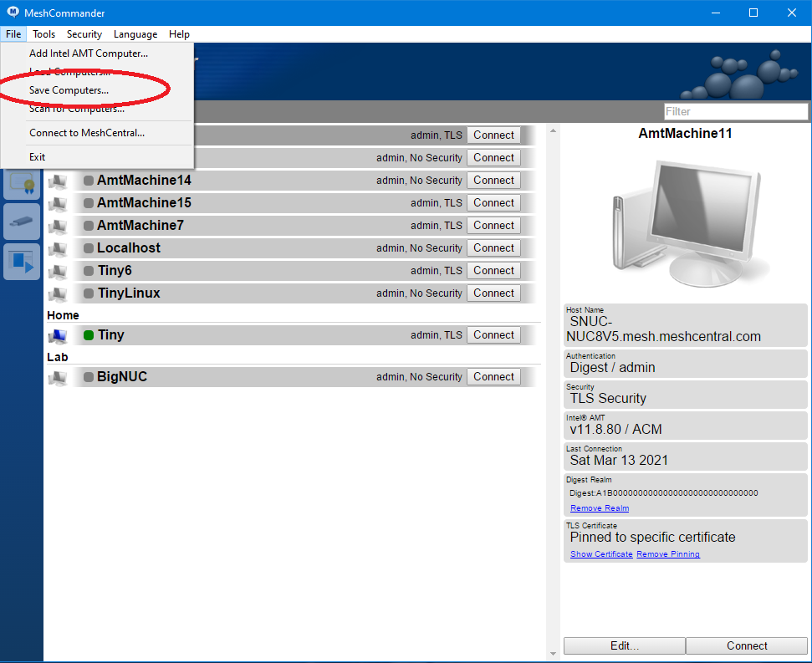Select the AmtMachine15 row name

144,203
